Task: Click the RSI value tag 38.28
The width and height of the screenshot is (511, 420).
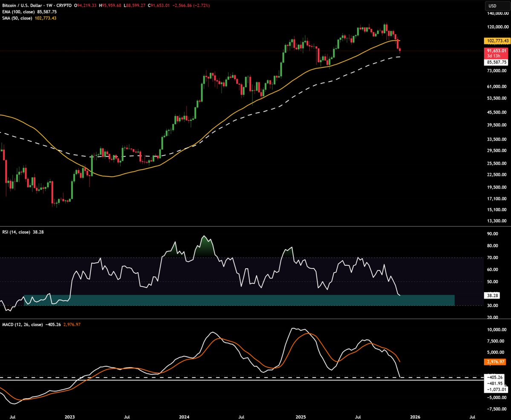Action: pos(493,295)
